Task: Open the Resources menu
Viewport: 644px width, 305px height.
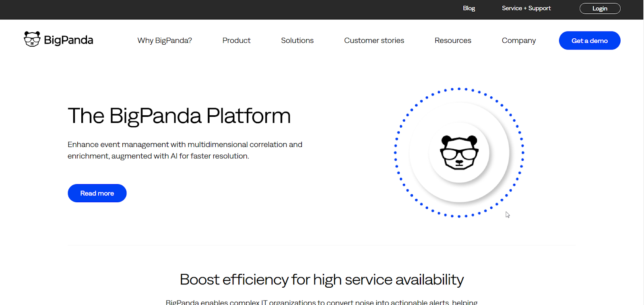Action: tap(453, 40)
